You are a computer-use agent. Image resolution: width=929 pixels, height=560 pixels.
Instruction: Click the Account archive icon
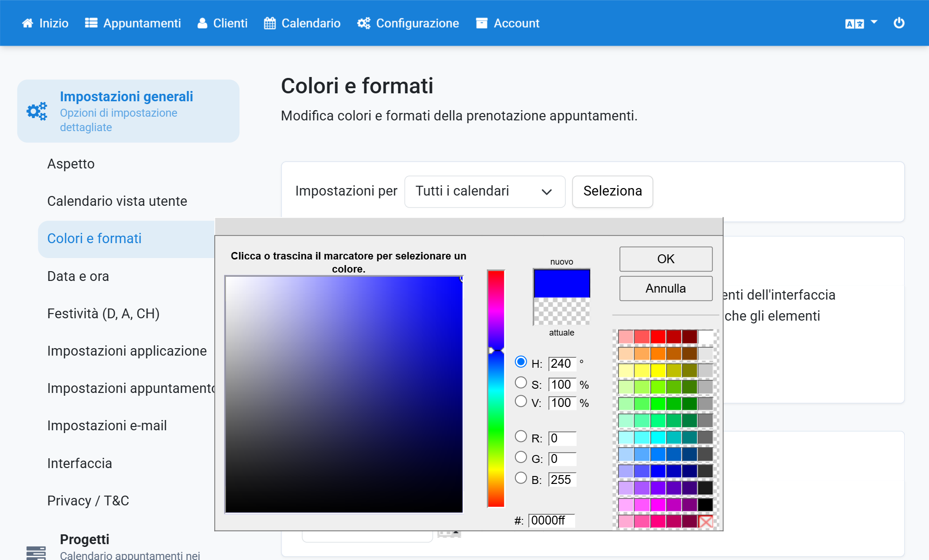click(x=482, y=23)
